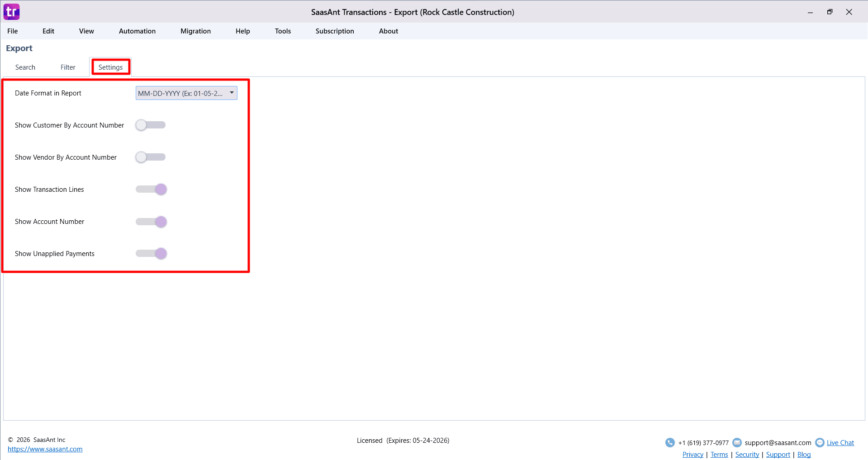
Task: Open the Privacy link in the footer
Action: (x=692, y=454)
